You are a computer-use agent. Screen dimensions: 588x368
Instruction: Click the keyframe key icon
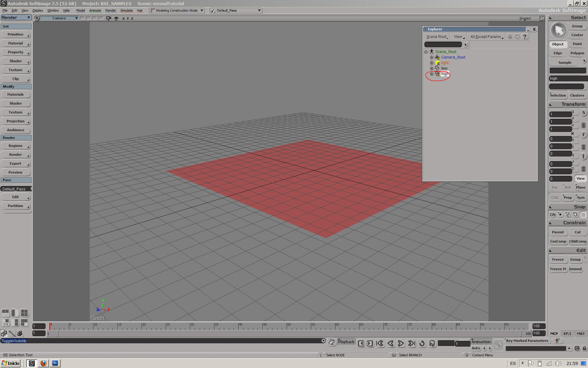pyautogui.click(x=498, y=345)
